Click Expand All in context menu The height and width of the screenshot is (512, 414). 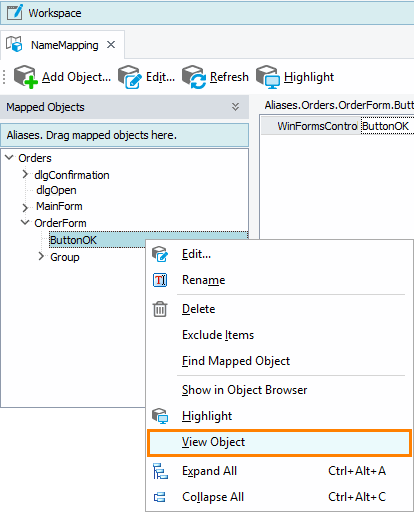click(209, 471)
